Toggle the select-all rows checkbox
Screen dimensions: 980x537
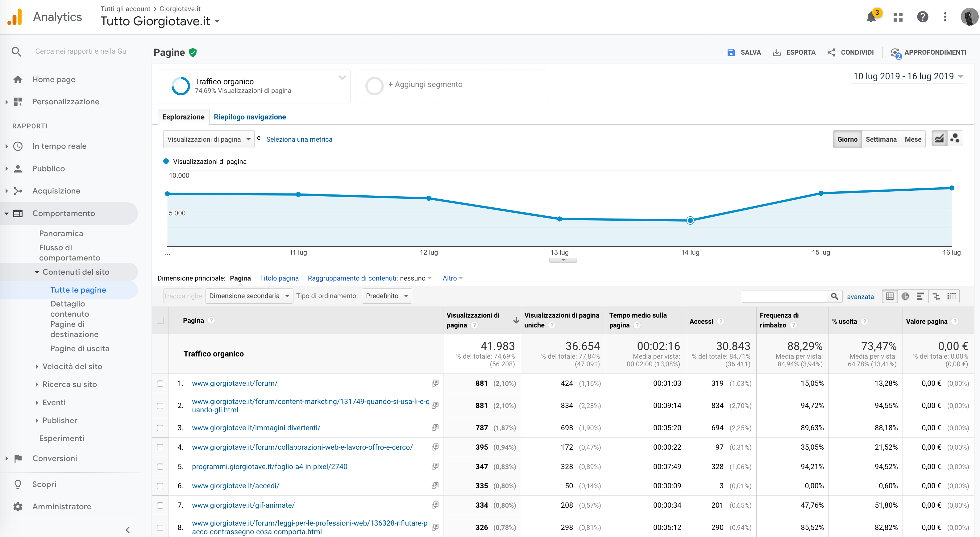[160, 320]
